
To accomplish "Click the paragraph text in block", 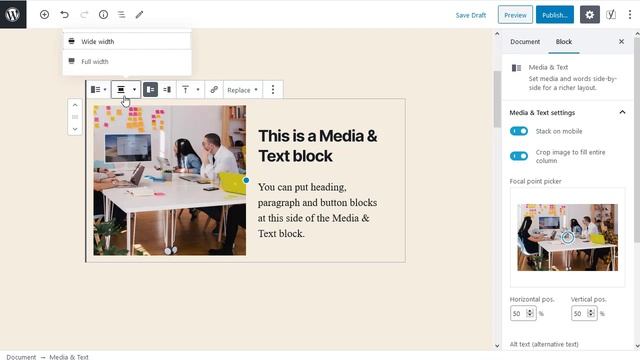I will click(317, 210).
